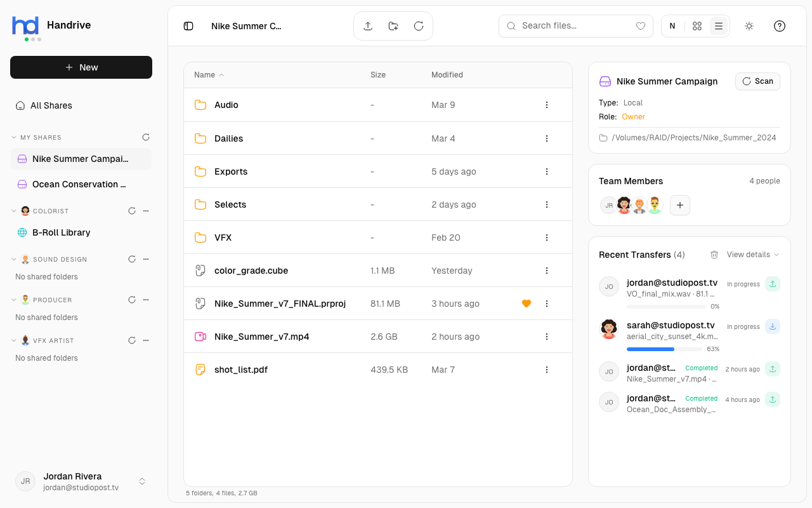The height and width of the screenshot is (508, 812).
Task: Click the new folder icon in toolbar
Action: pos(393,26)
